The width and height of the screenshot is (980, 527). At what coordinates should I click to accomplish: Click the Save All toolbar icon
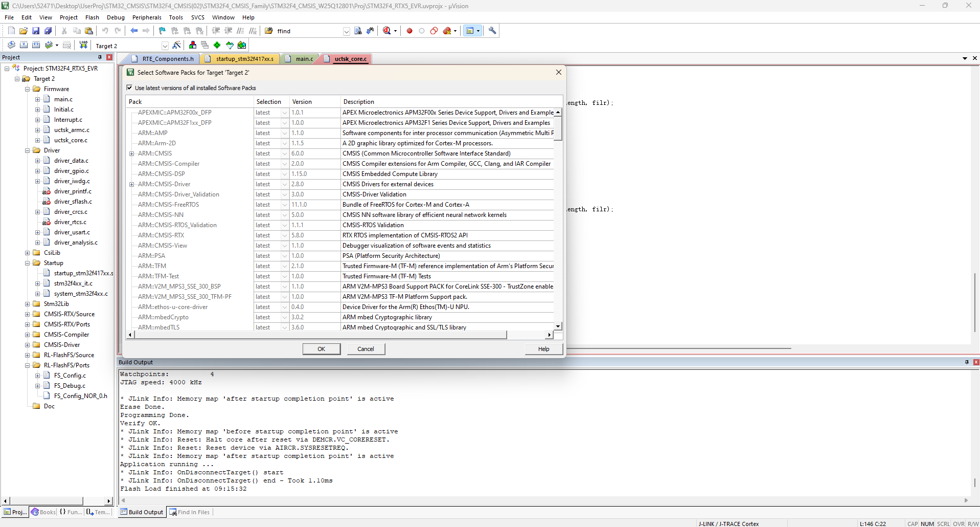click(x=48, y=31)
